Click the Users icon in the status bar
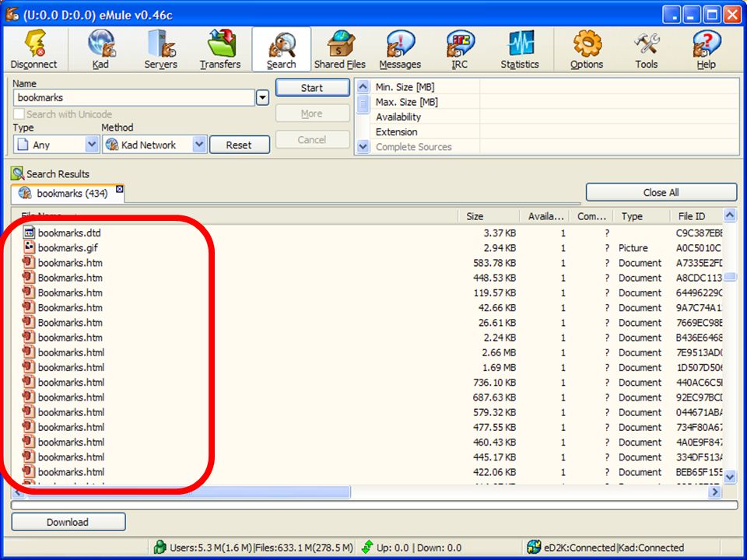Screen dimensions: 747x560 coord(160,547)
